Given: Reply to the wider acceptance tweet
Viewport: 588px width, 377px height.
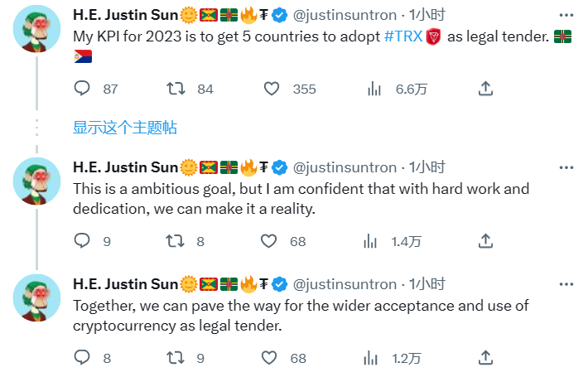Looking at the screenshot, I should 82,358.
